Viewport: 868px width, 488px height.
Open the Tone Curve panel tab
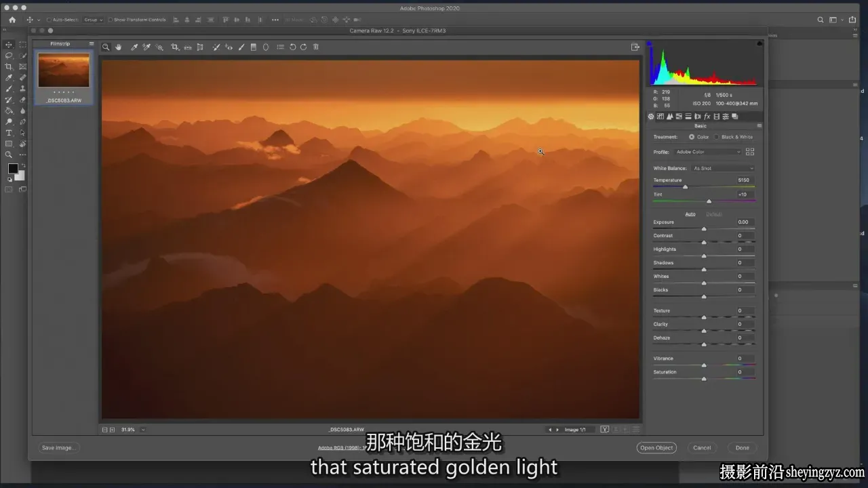click(x=660, y=117)
